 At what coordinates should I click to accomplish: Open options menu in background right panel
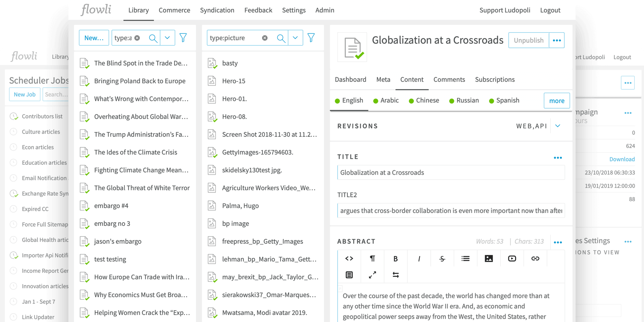tap(628, 83)
